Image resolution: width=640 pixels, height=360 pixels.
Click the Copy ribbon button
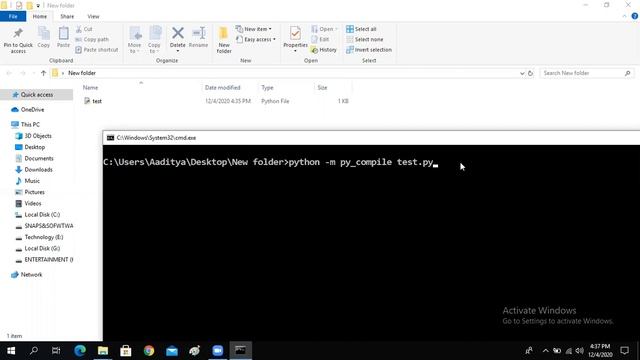pos(44,38)
